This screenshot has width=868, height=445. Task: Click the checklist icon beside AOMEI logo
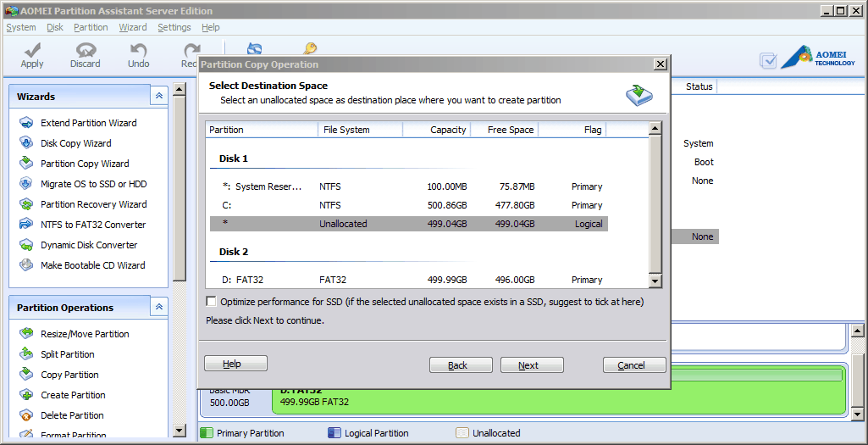point(768,60)
